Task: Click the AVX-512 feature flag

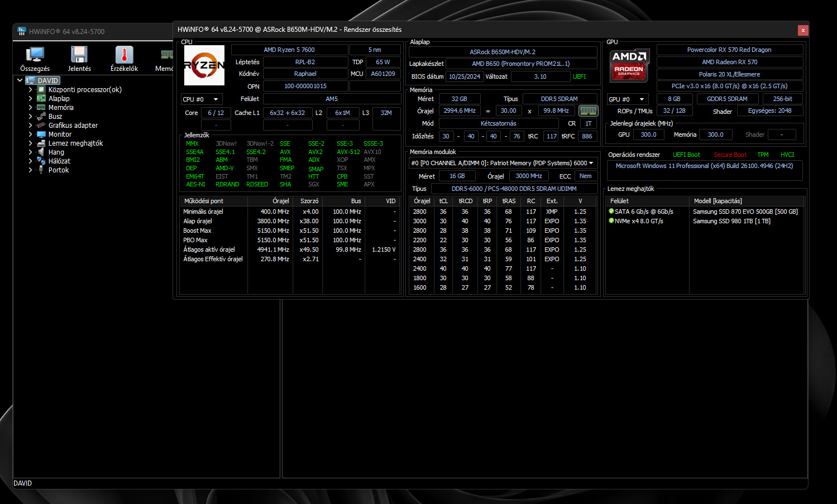Action: (x=348, y=152)
